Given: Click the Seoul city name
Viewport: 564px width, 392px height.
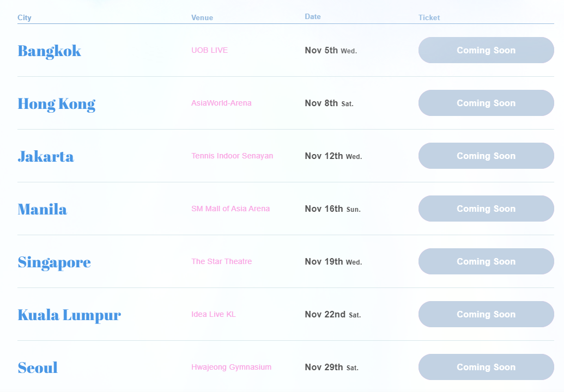Looking at the screenshot, I should [x=38, y=367].
